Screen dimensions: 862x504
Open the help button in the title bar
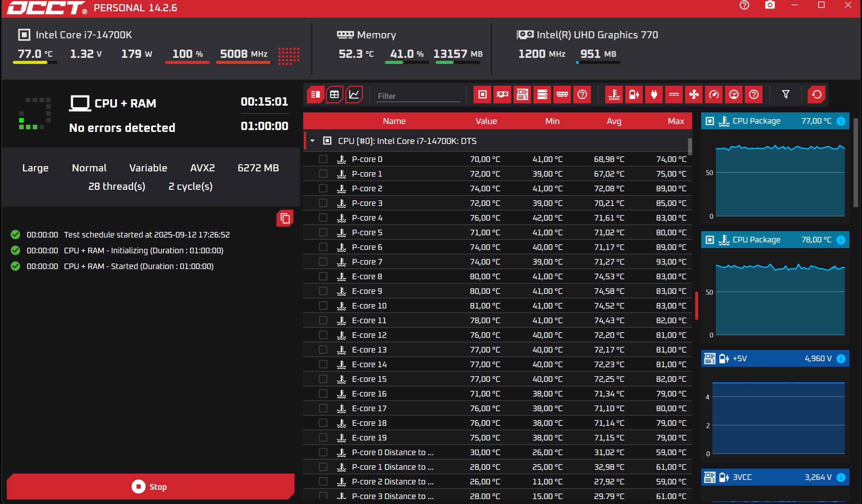pyautogui.click(x=744, y=5)
